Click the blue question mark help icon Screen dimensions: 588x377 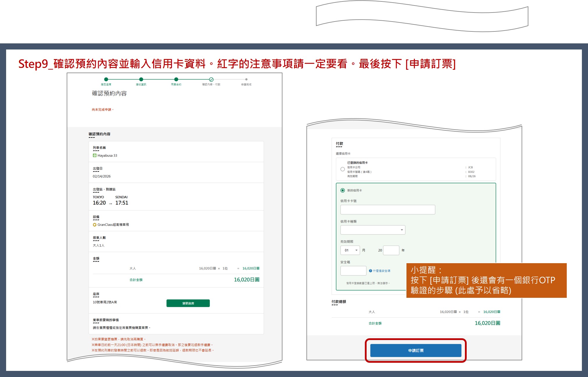370,271
